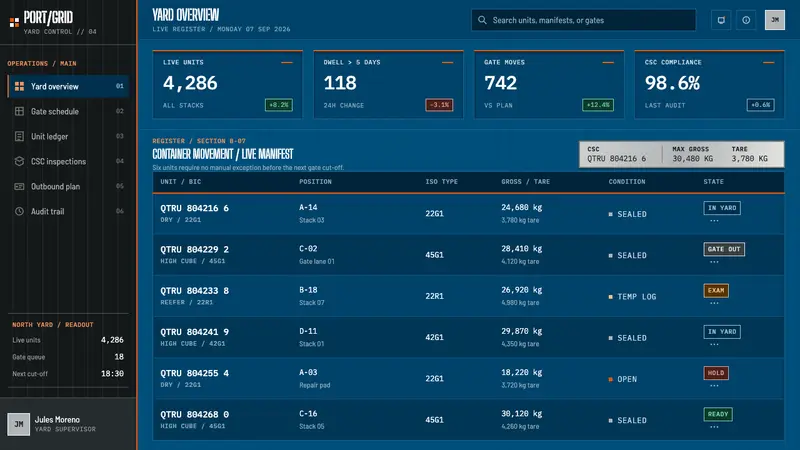800x450 pixels.
Task: Click the dash on Gate Moves card
Action: [x=608, y=62]
